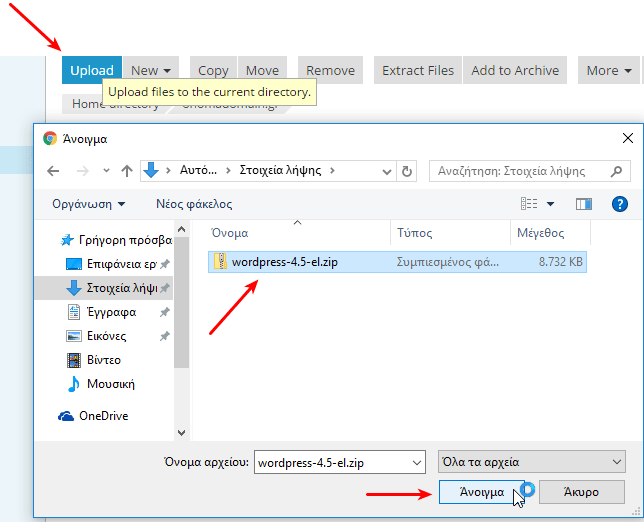
Task: Open the New dropdown menu
Action: (151, 70)
